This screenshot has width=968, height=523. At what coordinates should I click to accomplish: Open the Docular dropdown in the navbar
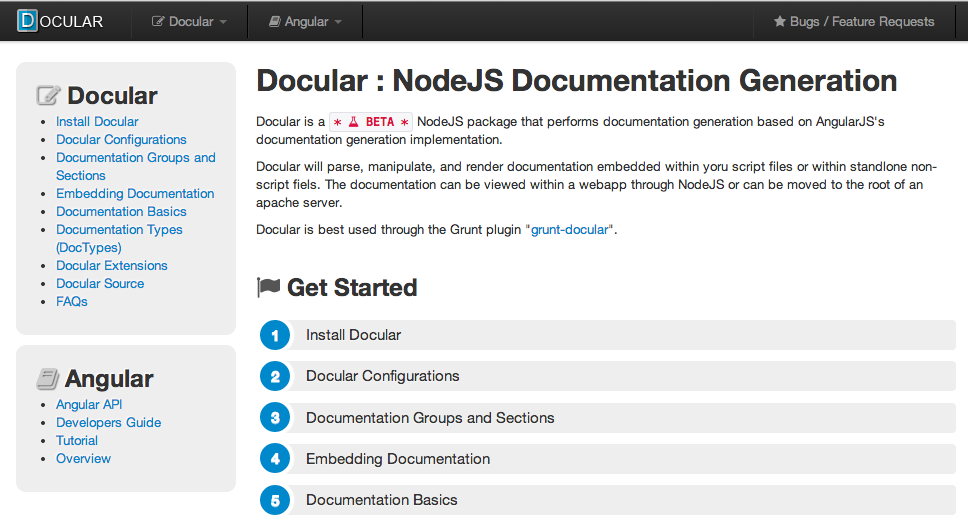pyautogui.click(x=190, y=21)
